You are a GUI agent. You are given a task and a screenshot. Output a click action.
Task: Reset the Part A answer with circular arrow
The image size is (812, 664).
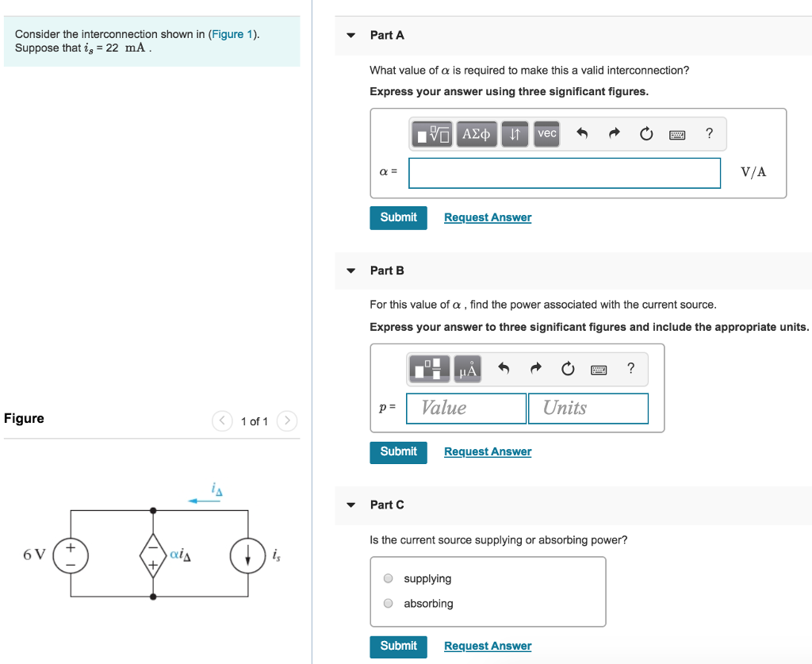tap(645, 133)
